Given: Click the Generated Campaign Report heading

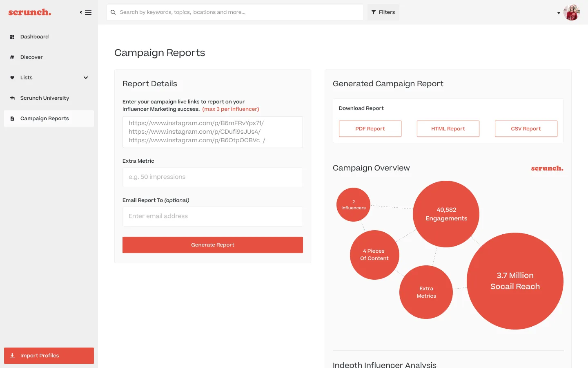Looking at the screenshot, I should pyautogui.click(x=388, y=84).
